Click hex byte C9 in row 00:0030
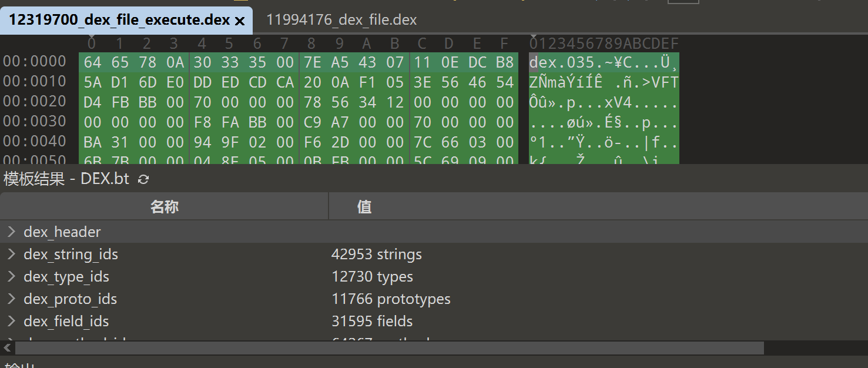This screenshot has width=868, height=368. pyautogui.click(x=313, y=122)
